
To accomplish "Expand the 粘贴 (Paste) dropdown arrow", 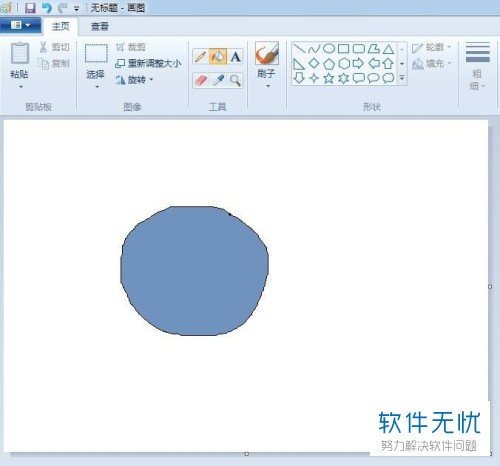I will pos(21,87).
